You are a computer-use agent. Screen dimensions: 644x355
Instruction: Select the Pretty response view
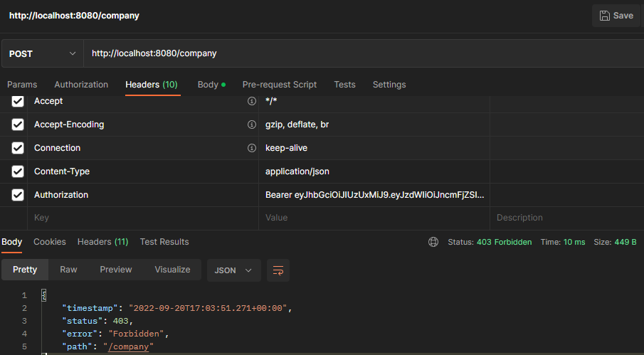coord(25,270)
